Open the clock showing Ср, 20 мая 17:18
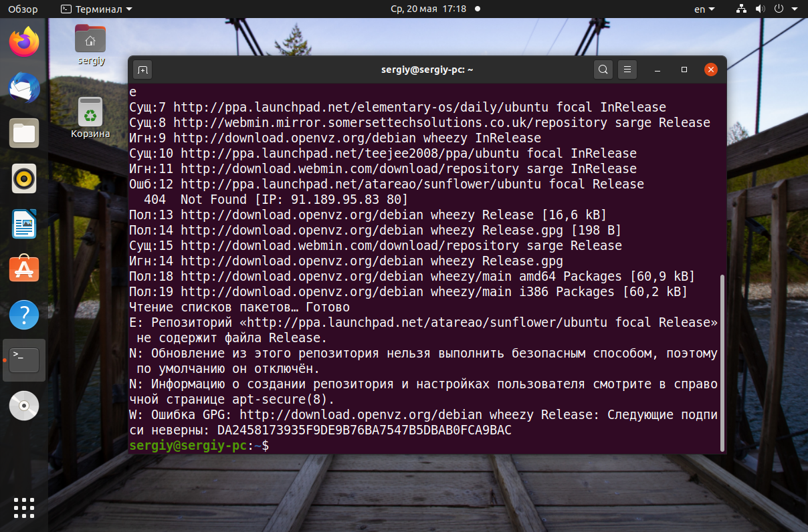 [428, 9]
